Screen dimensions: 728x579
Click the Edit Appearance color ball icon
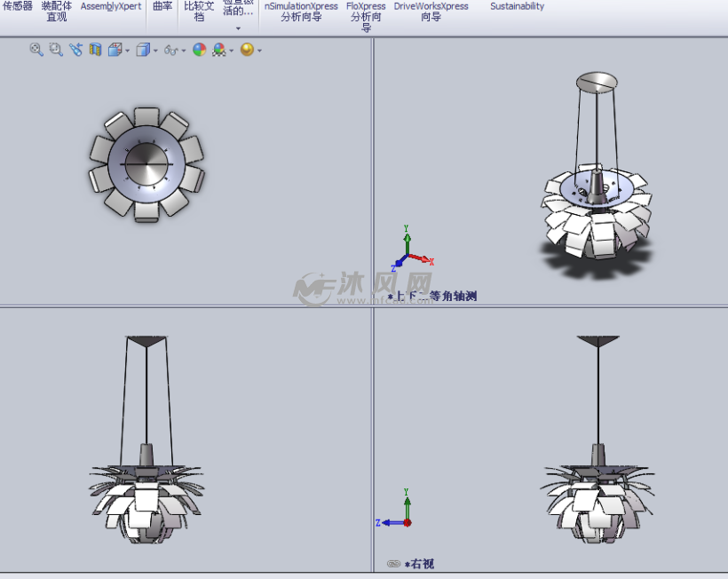click(x=200, y=50)
